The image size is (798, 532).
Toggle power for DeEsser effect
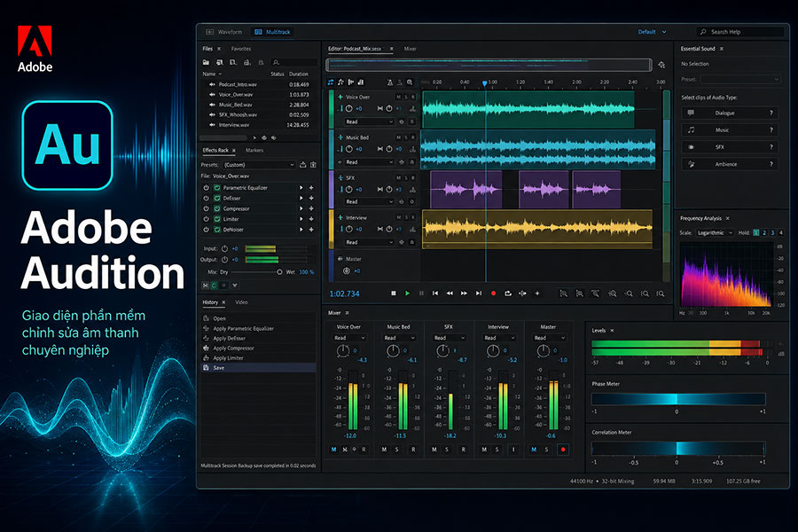[206, 198]
